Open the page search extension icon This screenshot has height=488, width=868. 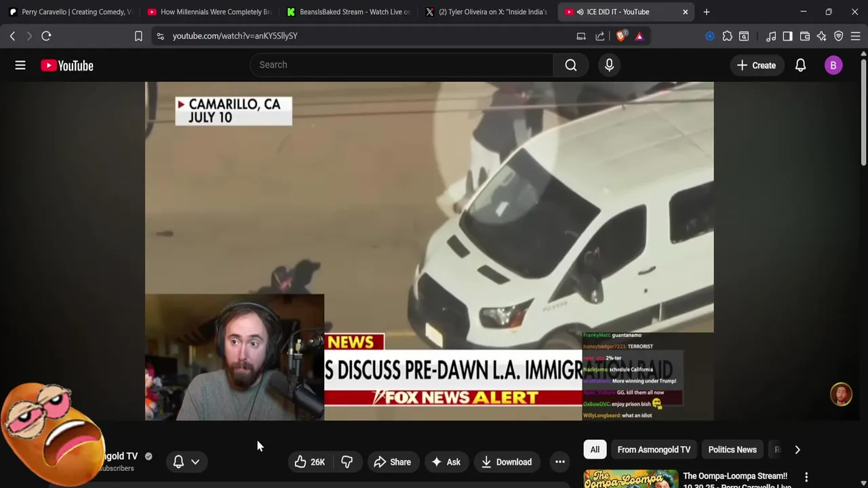tap(744, 36)
